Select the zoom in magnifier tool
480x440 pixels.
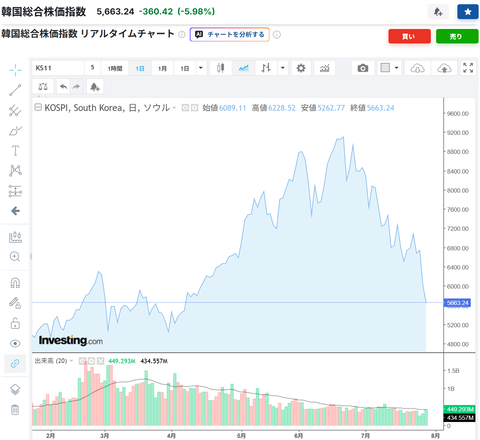click(15, 257)
